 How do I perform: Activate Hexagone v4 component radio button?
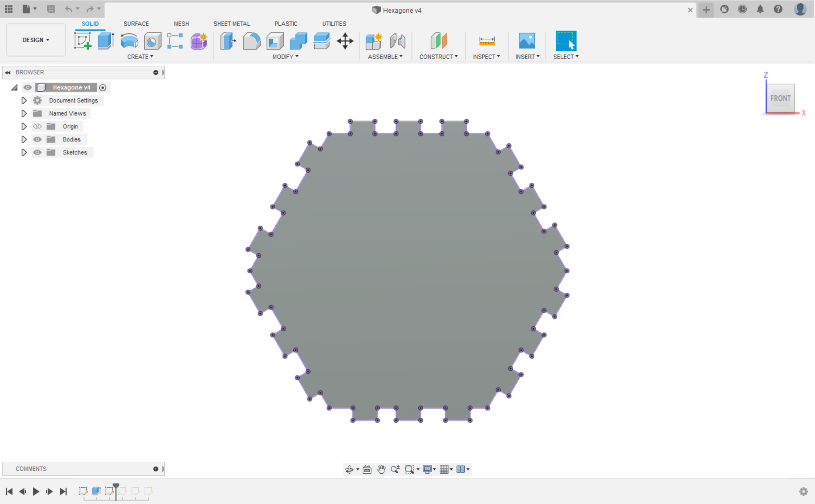(103, 87)
